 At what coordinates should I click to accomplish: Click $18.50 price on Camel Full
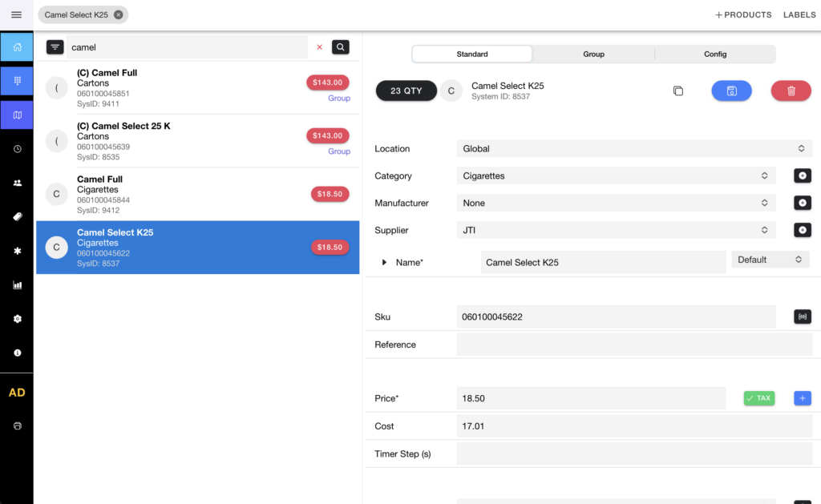point(330,194)
